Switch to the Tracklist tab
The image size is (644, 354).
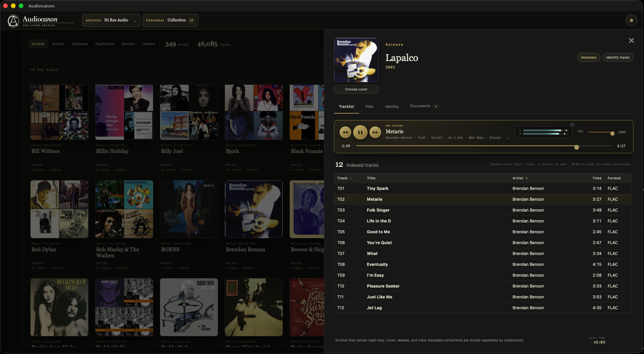[x=346, y=106]
